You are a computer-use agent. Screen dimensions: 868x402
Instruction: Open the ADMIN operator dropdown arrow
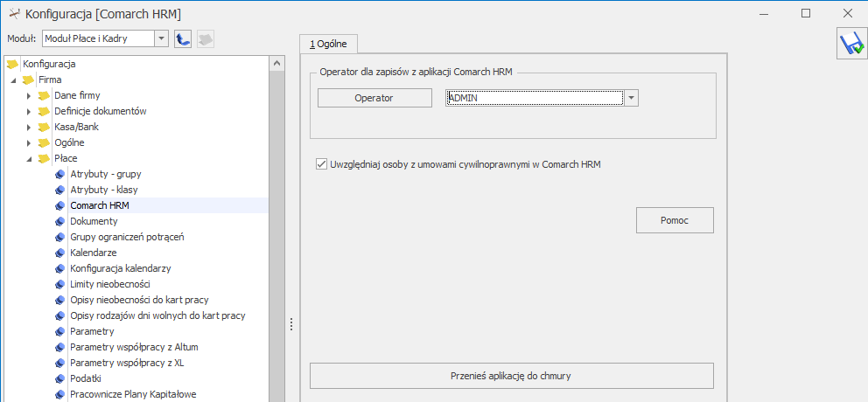632,98
